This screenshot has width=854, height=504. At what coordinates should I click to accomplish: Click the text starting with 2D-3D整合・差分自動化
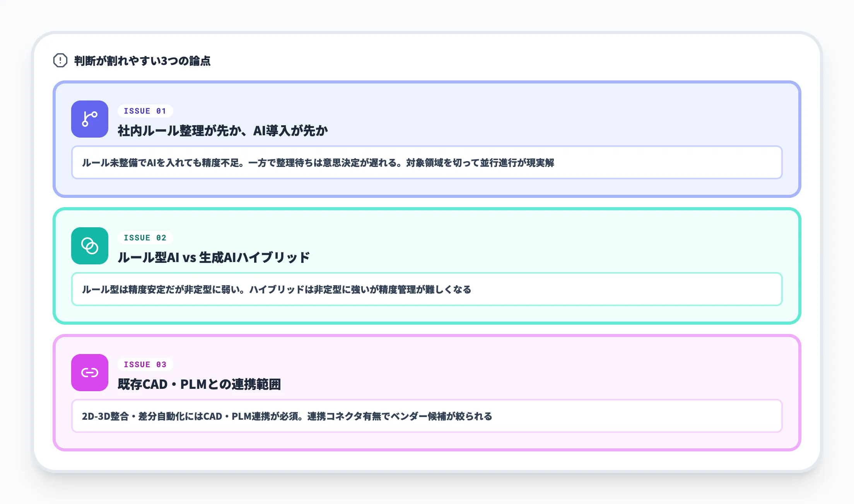coord(287,416)
